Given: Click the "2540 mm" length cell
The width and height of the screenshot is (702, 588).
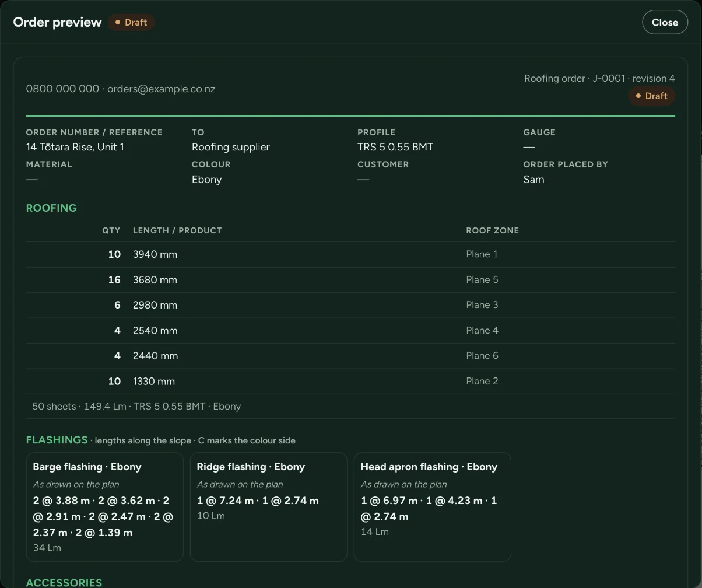Looking at the screenshot, I should (x=155, y=331).
